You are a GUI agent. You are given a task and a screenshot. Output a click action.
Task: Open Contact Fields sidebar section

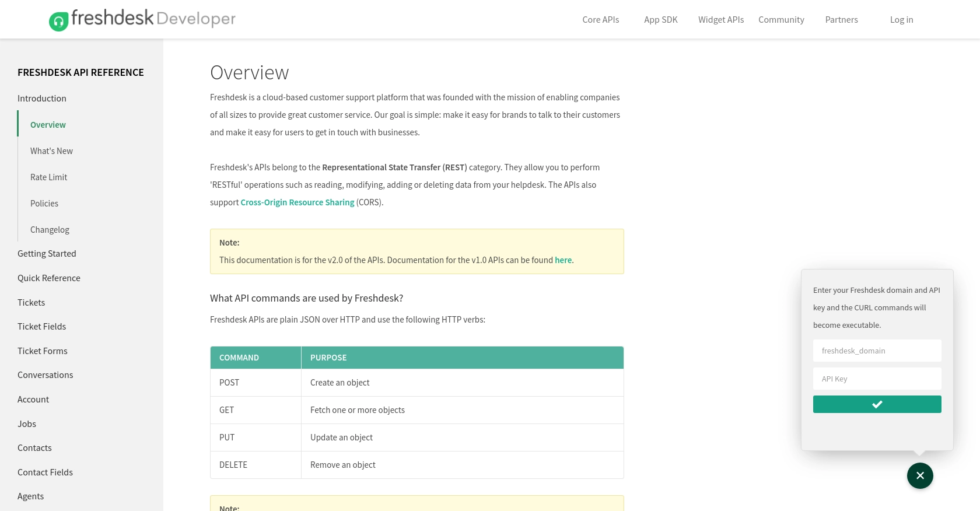click(x=45, y=473)
